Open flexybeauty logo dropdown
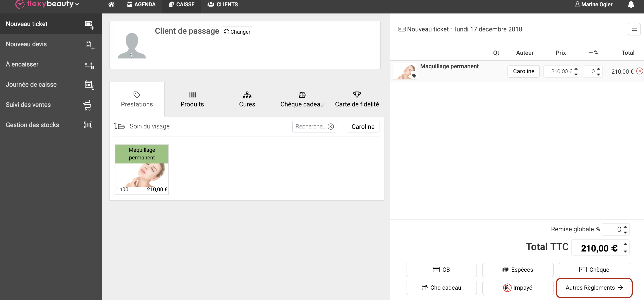 47,4
